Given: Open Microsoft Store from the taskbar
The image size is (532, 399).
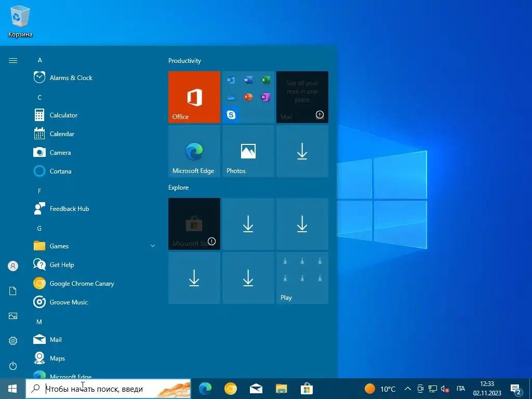Looking at the screenshot, I should [x=307, y=389].
